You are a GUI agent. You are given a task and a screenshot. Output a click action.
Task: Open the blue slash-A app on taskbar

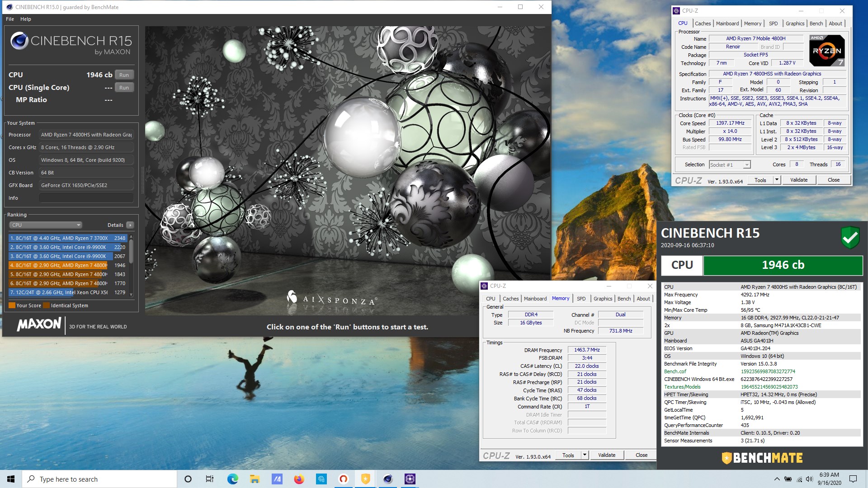pos(277,479)
